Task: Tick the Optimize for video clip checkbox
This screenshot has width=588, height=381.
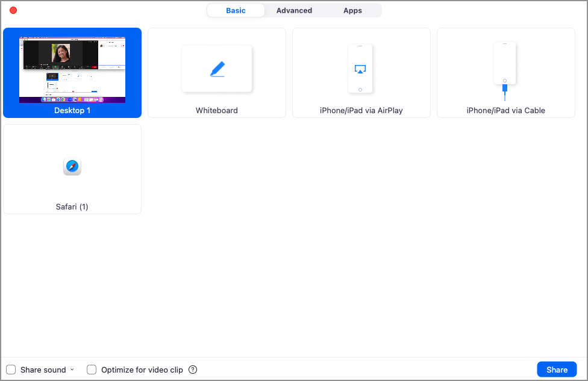Action: [x=92, y=370]
